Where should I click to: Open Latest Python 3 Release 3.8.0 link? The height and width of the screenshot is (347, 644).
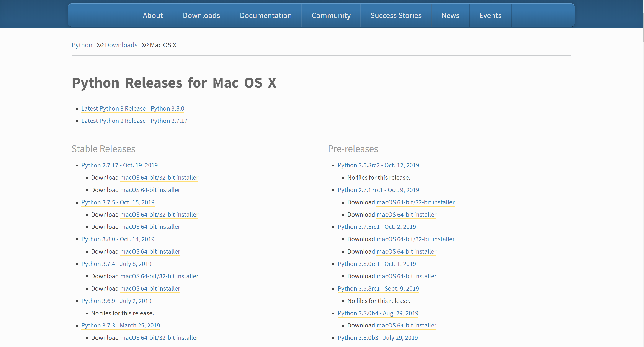tap(133, 108)
